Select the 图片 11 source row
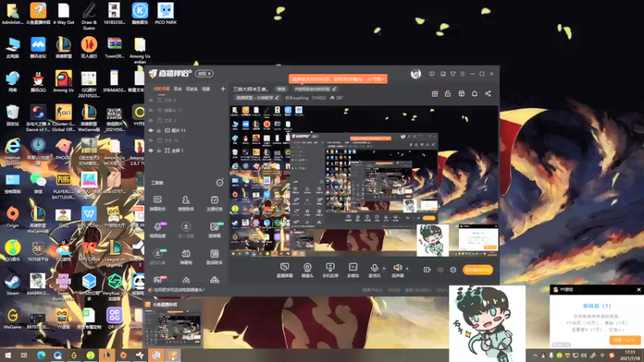This screenshot has width=644, height=362. click(187, 130)
